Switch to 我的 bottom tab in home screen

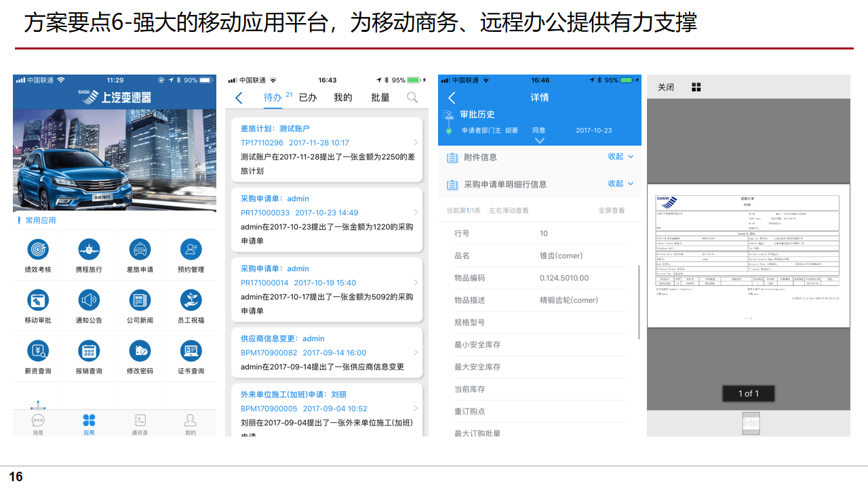coord(191,424)
